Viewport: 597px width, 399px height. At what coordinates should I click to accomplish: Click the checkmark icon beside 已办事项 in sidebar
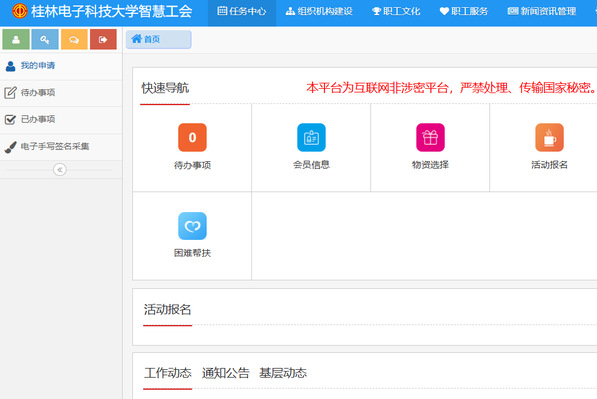tap(10, 120)
